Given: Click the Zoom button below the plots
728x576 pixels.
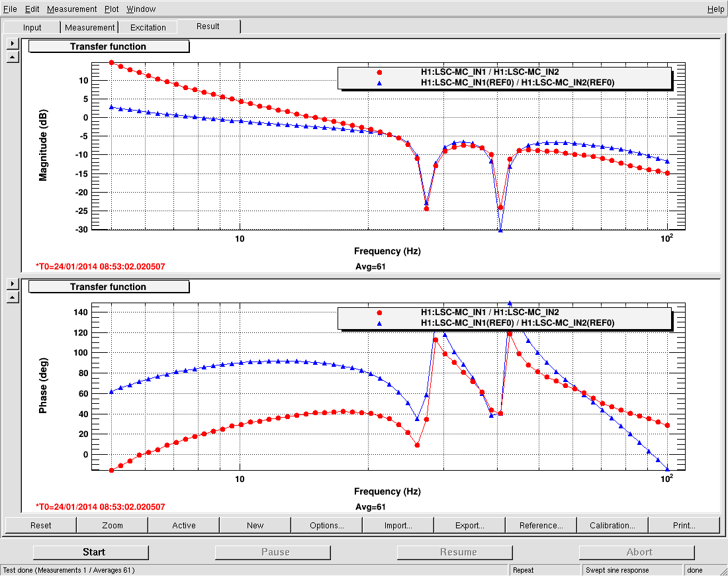Looking at the screenshot, I should [x=113, y=525].
